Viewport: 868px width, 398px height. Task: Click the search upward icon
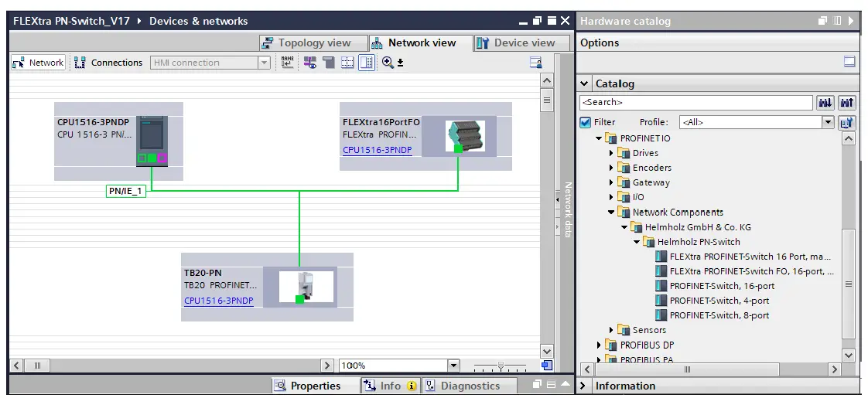847,102
